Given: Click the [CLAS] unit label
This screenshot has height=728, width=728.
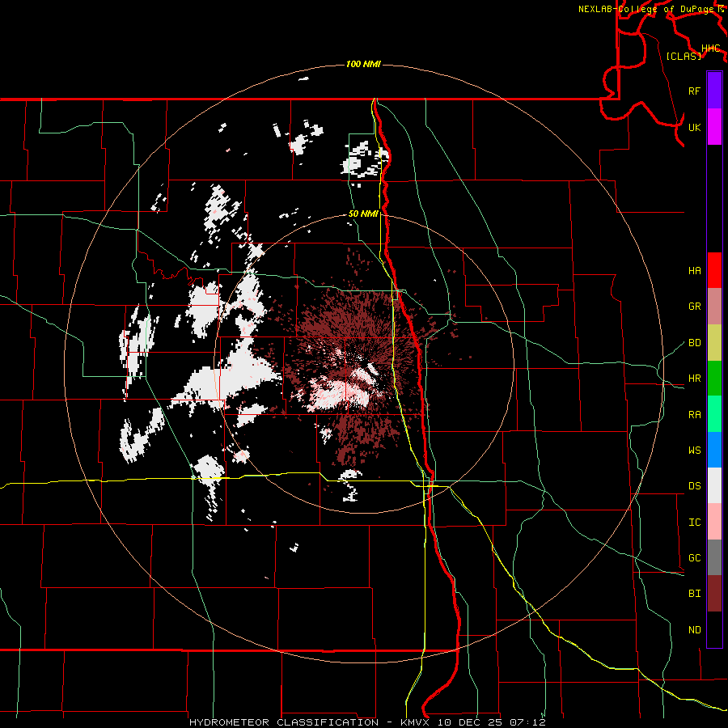Looking at the screenshot, I should coord(684,56).
